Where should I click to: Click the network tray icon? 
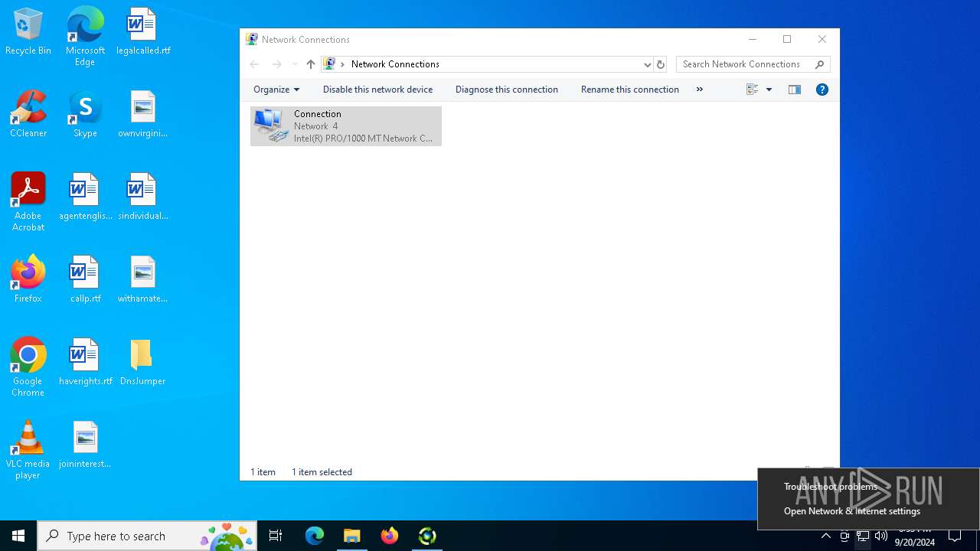tap(863, 536)
